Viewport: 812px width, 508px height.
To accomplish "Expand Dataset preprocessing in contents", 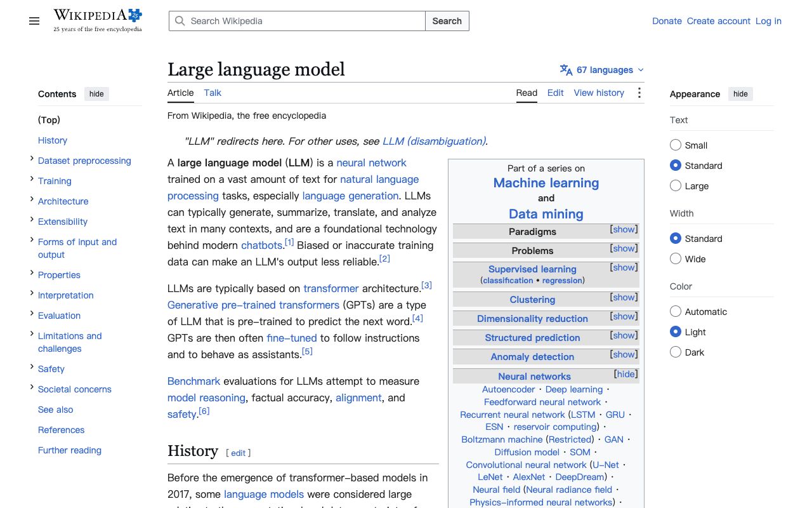I will coord(32,159).
